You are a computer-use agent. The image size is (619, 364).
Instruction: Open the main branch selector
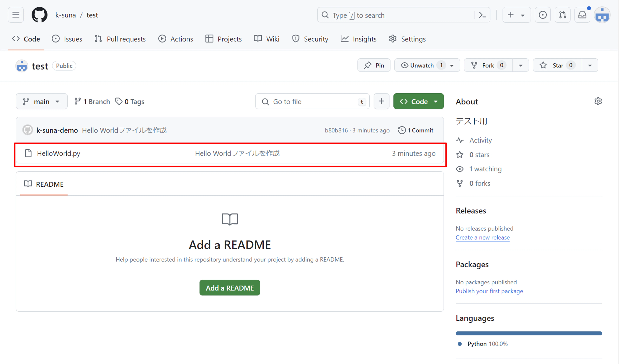coord(42,101)
